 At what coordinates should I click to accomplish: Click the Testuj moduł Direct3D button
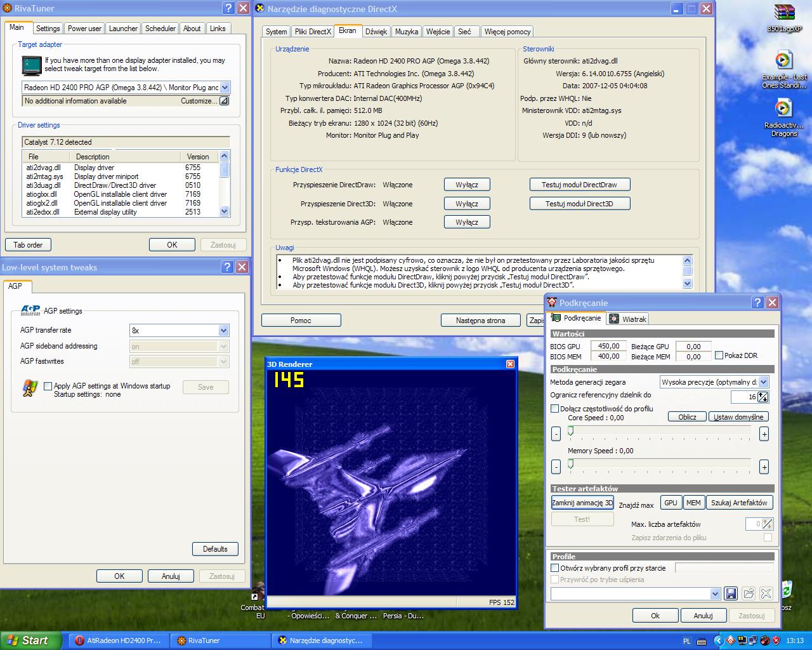tap(579, 204)
